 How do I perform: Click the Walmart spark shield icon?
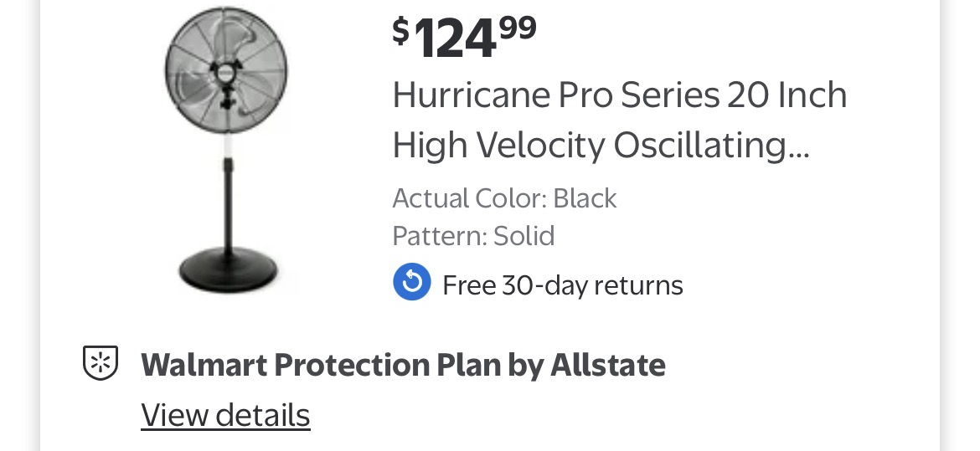point(101,364)
